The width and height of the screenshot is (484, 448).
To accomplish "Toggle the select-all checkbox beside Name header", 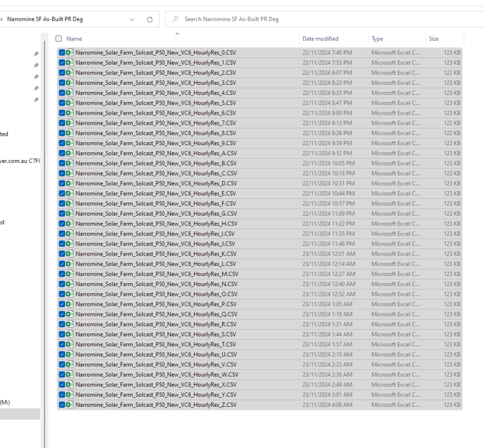I will (x=58, y=39).
